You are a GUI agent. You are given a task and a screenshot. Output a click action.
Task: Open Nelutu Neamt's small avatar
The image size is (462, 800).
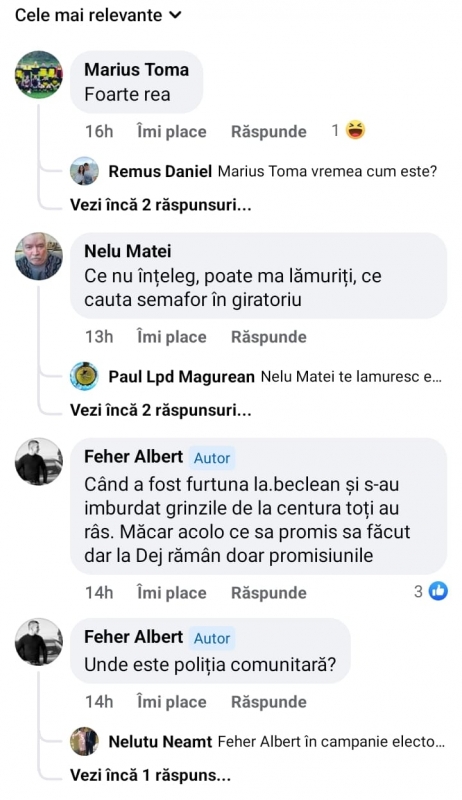click(x=84, y=741)
